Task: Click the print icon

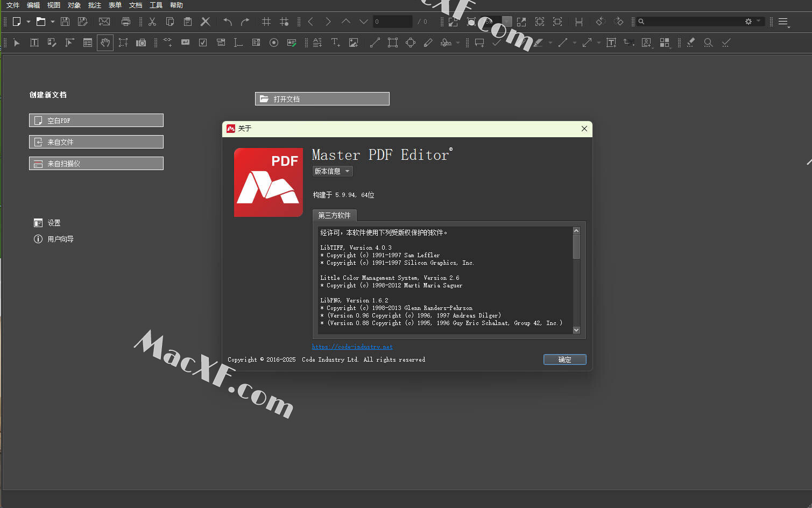Action: pos(126,22)
